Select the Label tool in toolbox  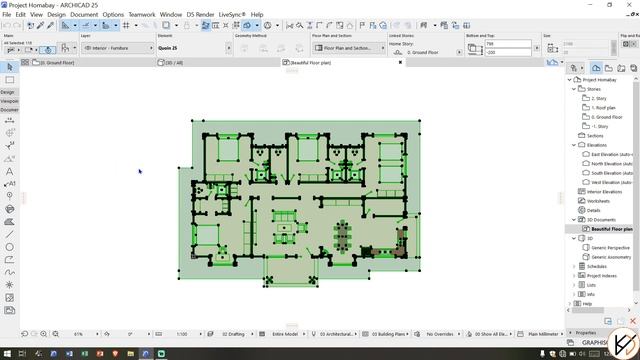click(x=9, y=184)
